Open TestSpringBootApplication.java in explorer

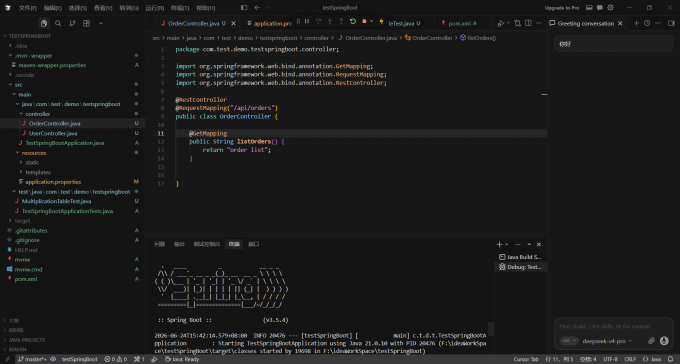pyautogui.click(x=72, y=143)
